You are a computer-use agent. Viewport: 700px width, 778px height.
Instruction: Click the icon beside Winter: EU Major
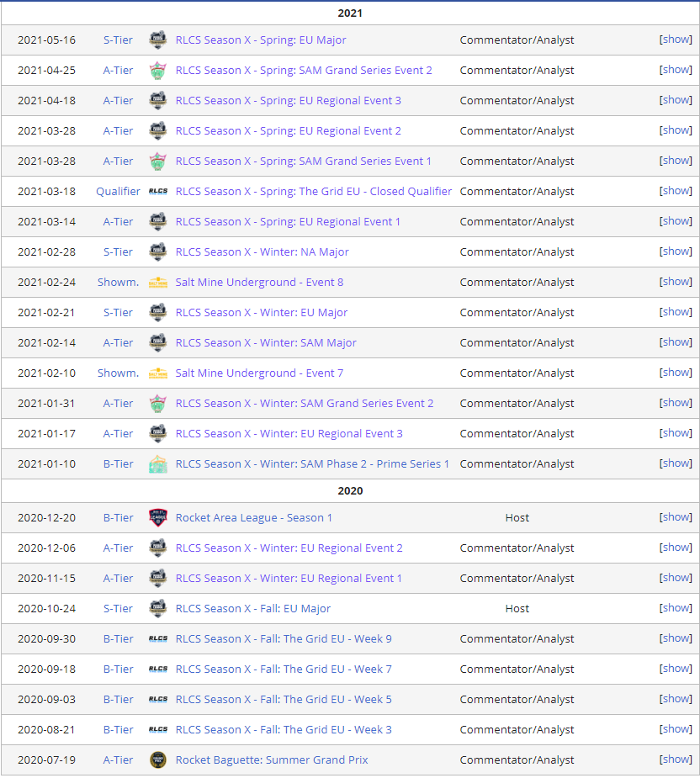click(x=158, y=313)
